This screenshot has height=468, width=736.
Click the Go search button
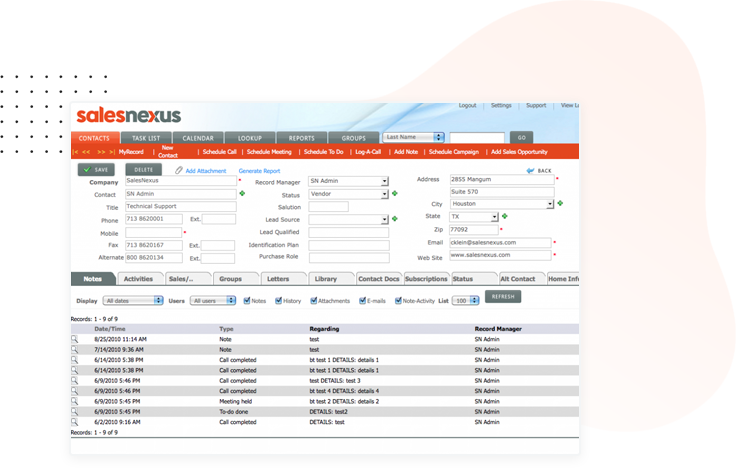[521, 138]
